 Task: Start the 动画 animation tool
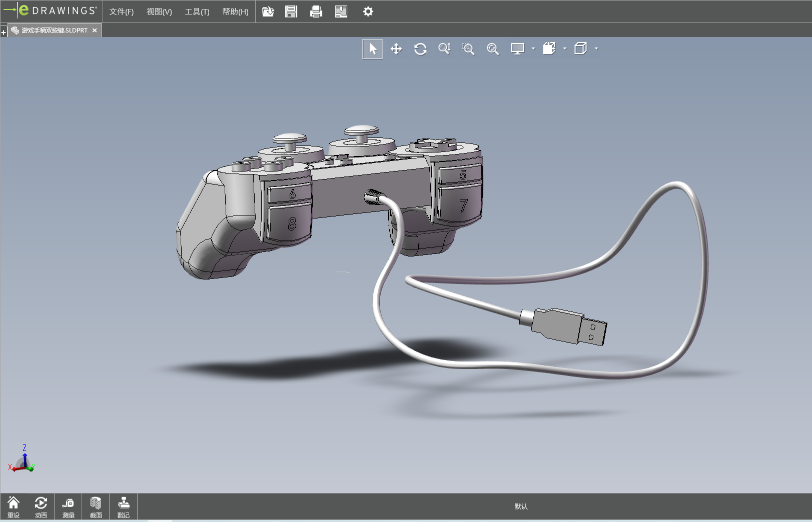pos(41,507)
